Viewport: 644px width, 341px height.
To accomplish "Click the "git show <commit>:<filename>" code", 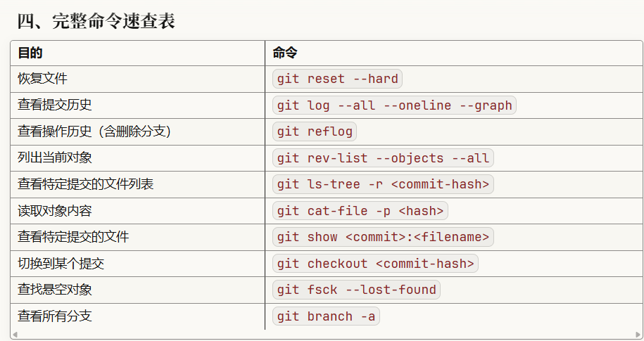I will 383,237.
